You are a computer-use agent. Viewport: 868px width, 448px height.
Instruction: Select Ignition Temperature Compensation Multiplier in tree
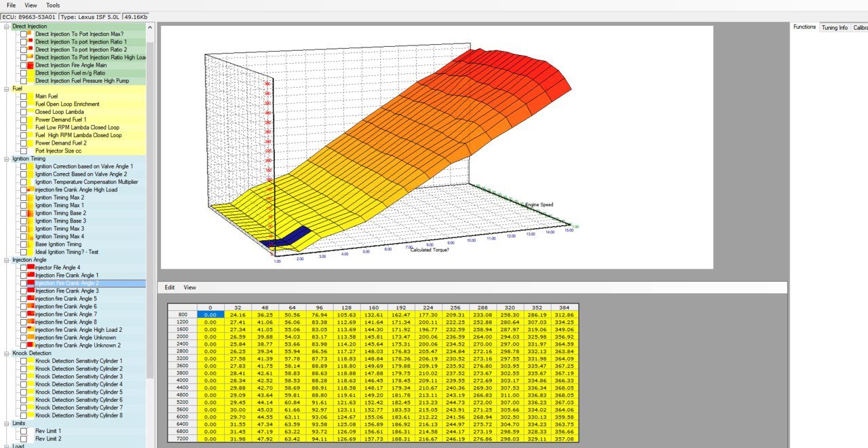point(87,182)
